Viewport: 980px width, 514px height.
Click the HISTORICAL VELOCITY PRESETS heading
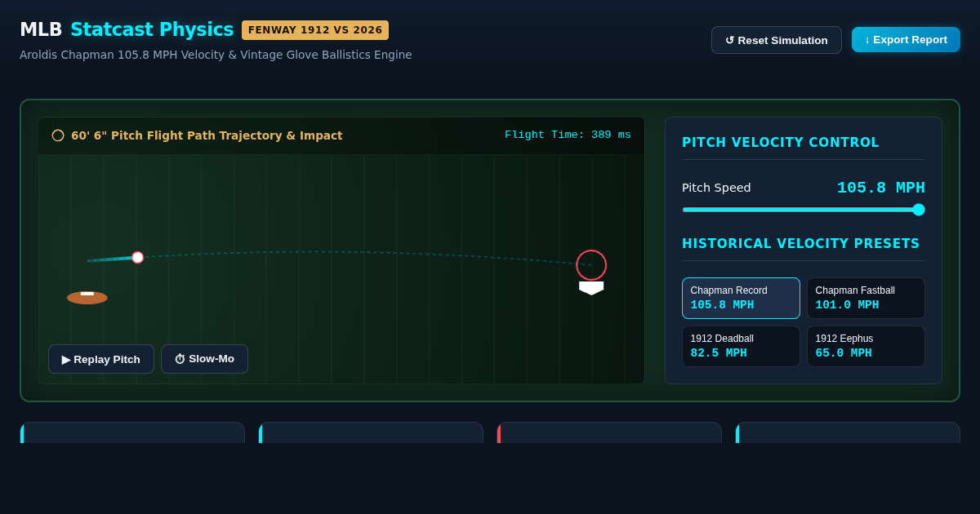pyautogui.click(x=800, y=244)
